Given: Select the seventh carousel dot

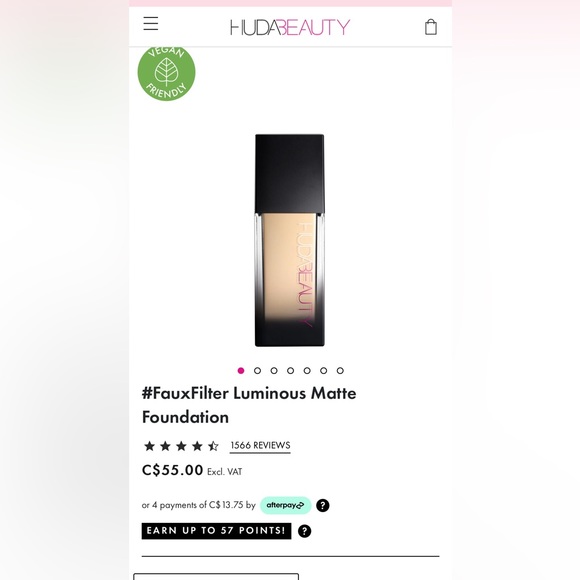Looking at the screenshot, I should pyautogui.click(x=340, y=371).
